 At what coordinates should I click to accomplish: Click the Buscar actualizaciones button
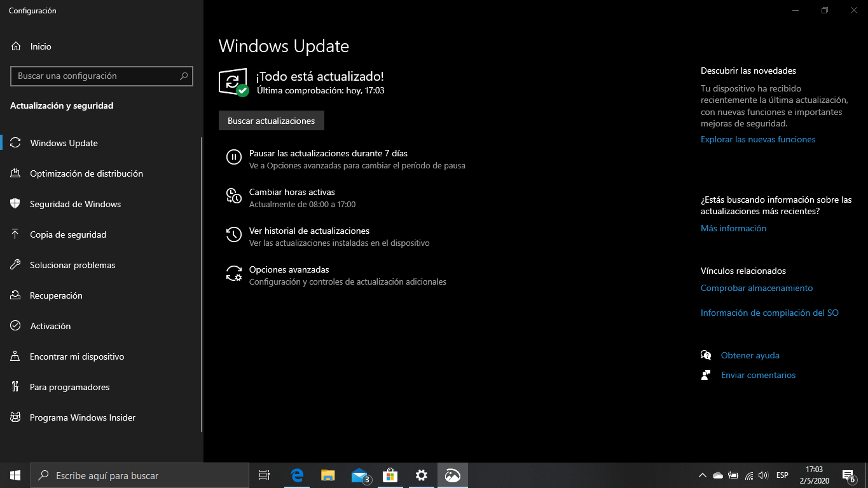272,121
